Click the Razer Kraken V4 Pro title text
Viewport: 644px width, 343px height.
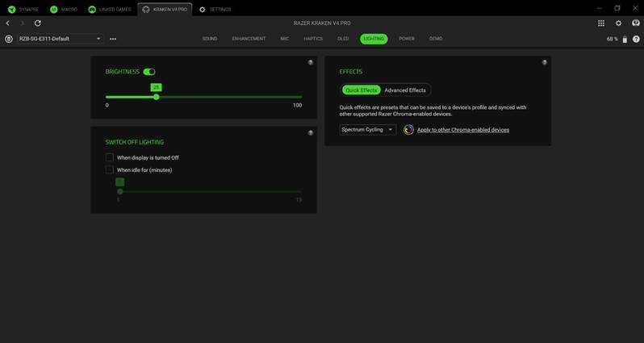pyautogui.click(x=322, y=23)
